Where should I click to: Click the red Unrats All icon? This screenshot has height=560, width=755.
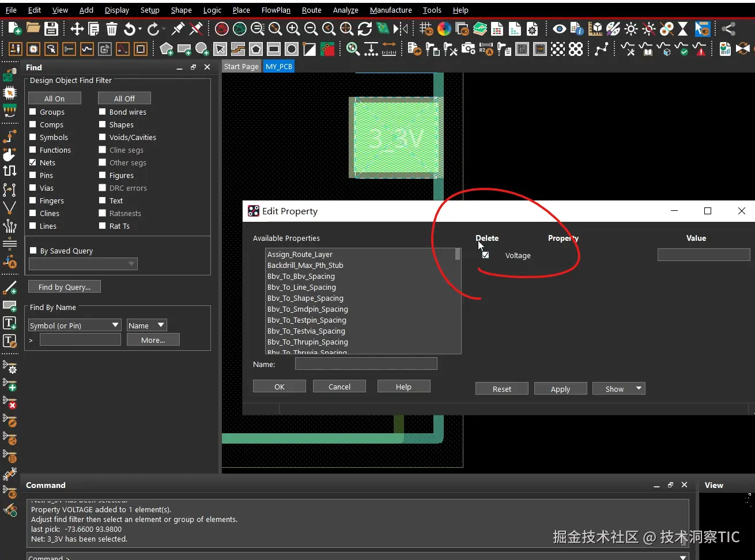pos(222,29)
